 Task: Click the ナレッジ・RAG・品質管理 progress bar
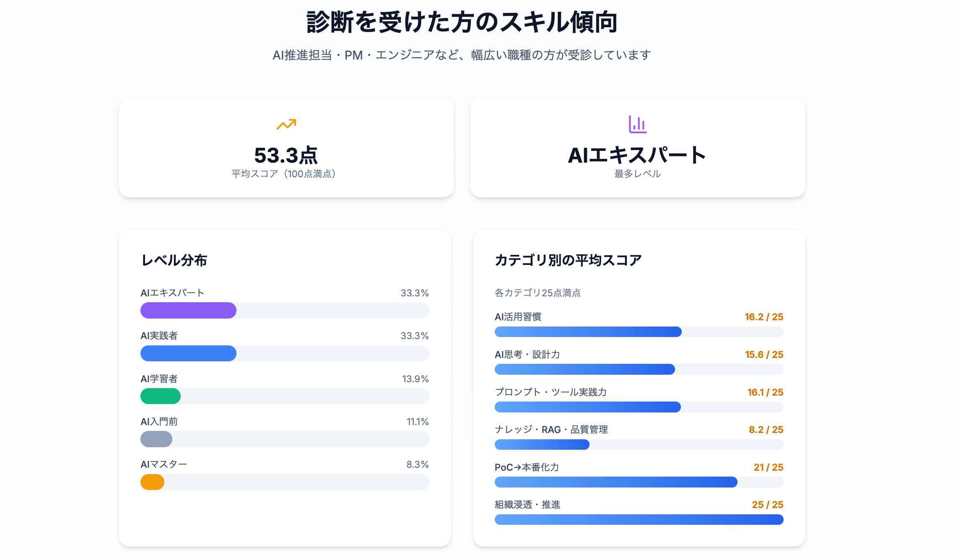[542, 445]
